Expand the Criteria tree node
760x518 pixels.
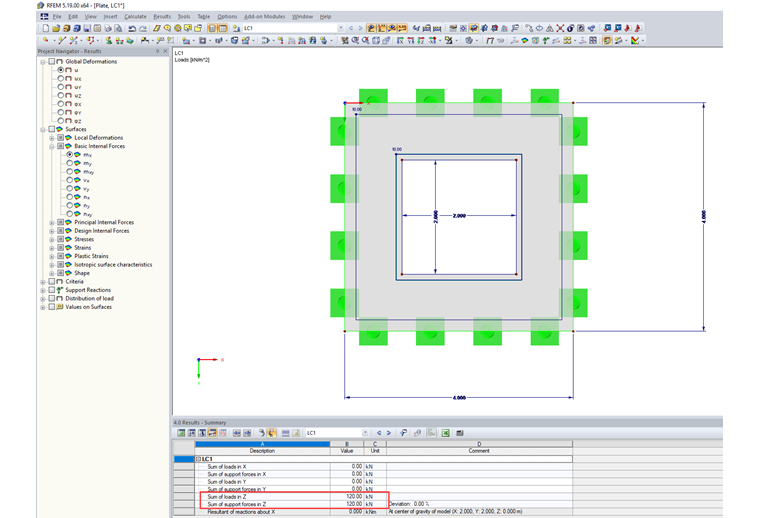(43, 282)
